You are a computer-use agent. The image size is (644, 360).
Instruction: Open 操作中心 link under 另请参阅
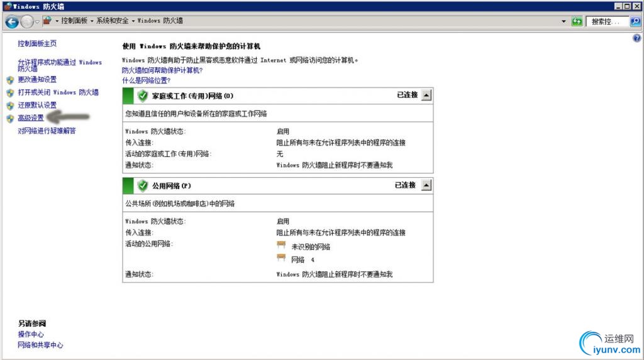point(31,334)
